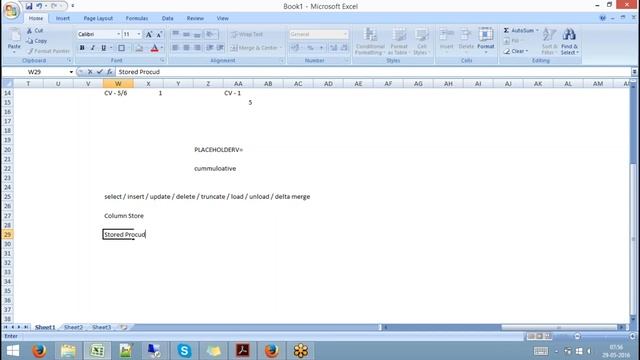Select column header AA
640x360 pixels.
point(238,84)
